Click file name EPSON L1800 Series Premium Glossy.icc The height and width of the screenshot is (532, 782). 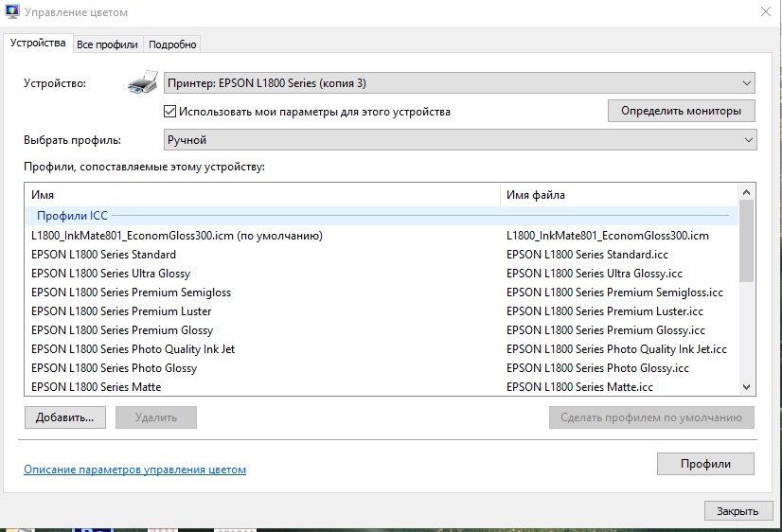[606, 330]
